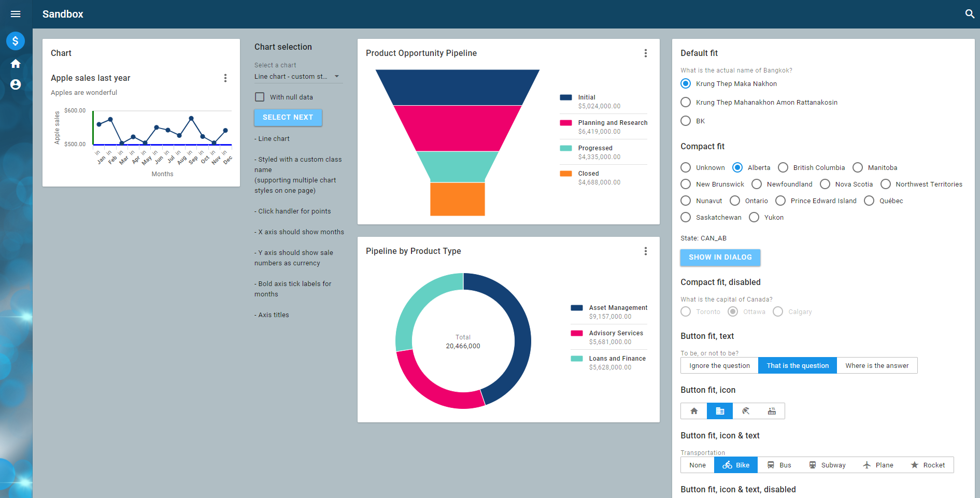Open Product Opportunity Pipeline options menu
The image size is (980, 498).
pos(645,53)
